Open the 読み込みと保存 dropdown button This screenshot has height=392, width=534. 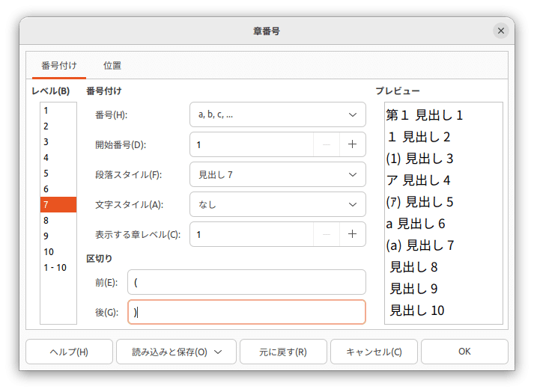click(176, 352)
